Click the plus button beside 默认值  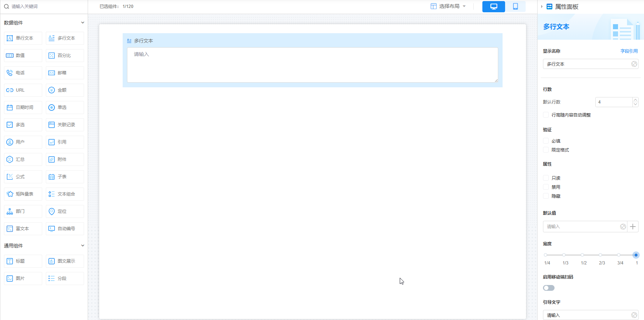click(633, 227)
